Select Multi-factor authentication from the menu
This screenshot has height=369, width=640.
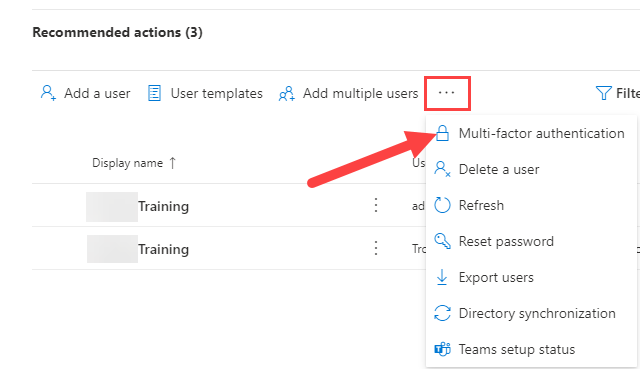531,133
